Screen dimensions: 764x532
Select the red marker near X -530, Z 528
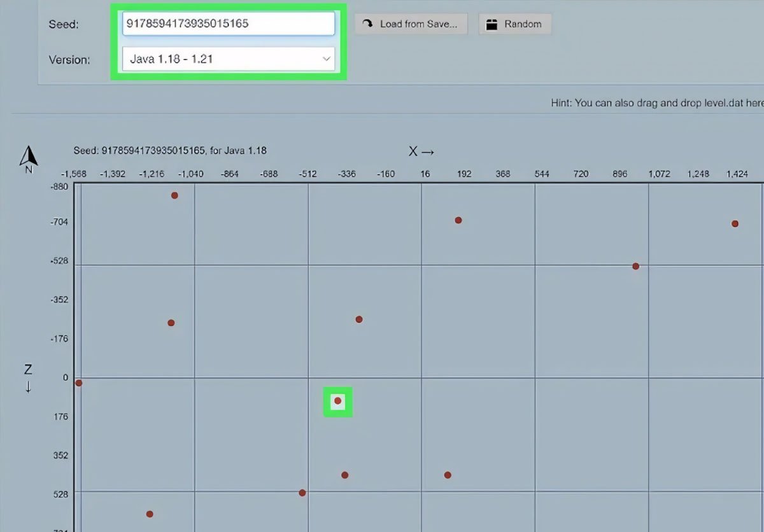tap(302, 493)
